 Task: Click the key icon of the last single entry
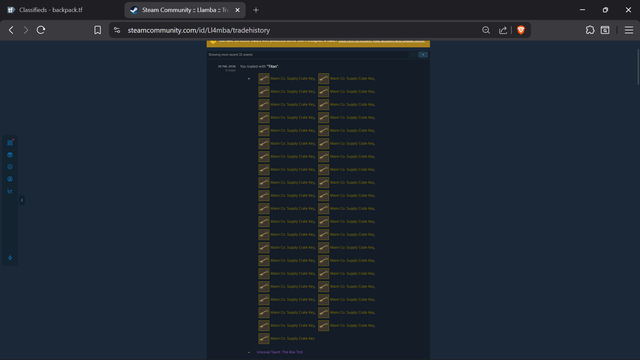point(264,338)
